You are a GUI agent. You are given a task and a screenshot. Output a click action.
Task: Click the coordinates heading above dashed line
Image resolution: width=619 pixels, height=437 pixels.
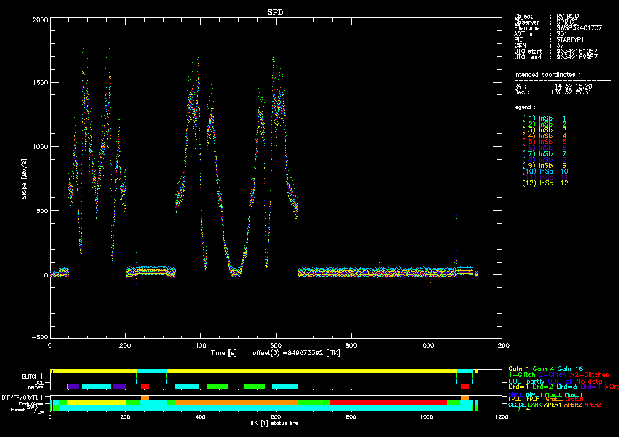[547, 75]
